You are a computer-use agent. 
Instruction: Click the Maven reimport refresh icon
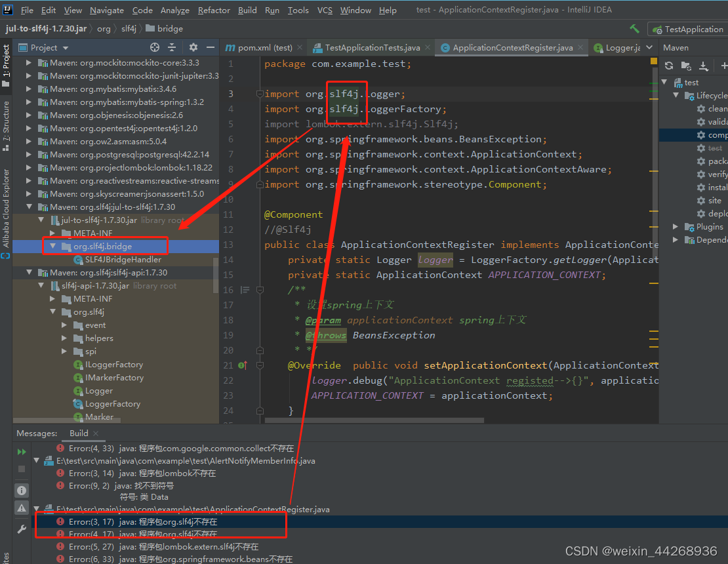(668, 66)
